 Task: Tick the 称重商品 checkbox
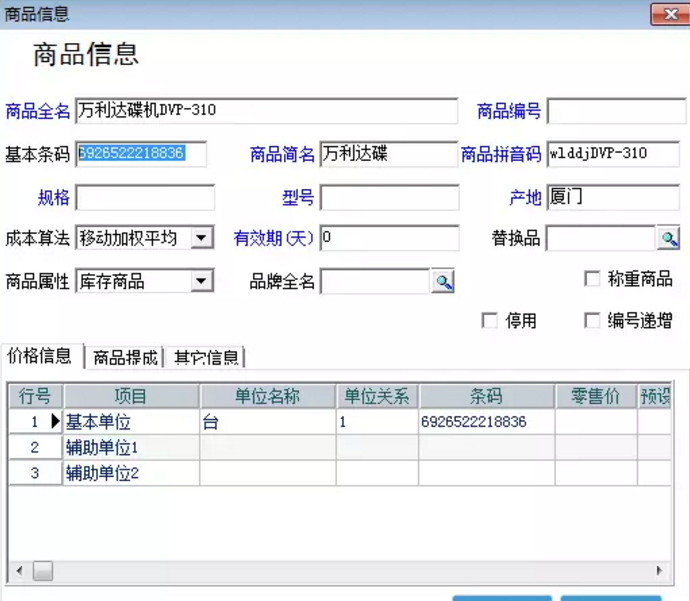pyautogui.click(x=592, y=279)
